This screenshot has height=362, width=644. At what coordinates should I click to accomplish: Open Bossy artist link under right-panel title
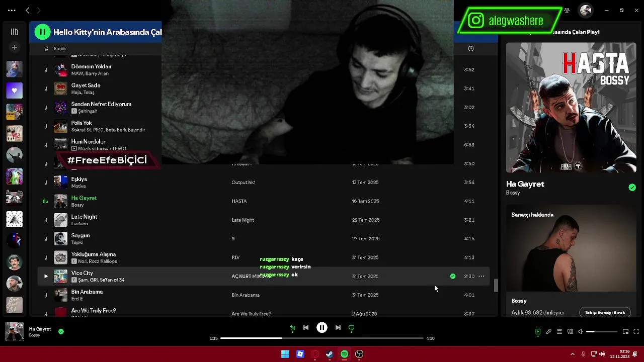[513, 193]
